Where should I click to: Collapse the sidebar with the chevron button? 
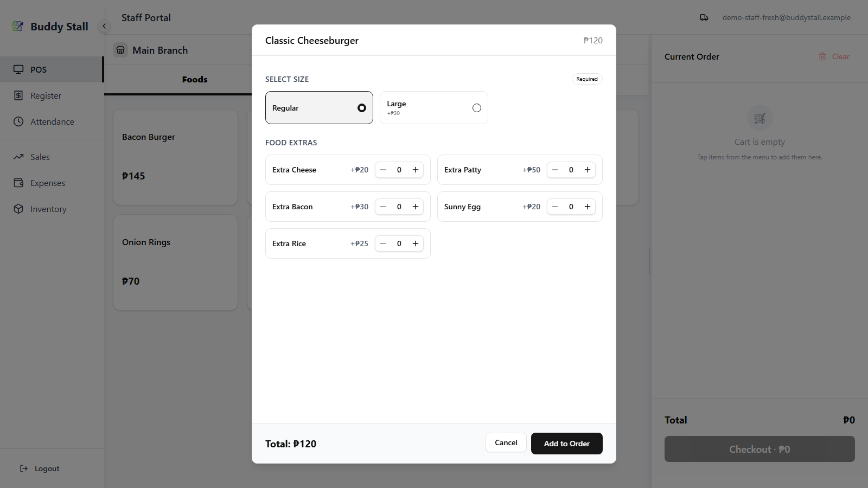tap(104, 26)
